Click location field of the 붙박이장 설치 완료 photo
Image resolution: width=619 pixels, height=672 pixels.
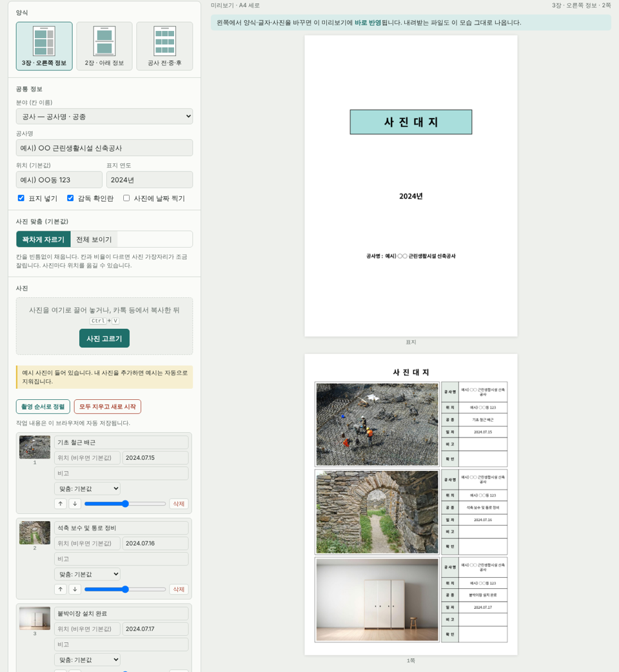click(x=88, y=629)
